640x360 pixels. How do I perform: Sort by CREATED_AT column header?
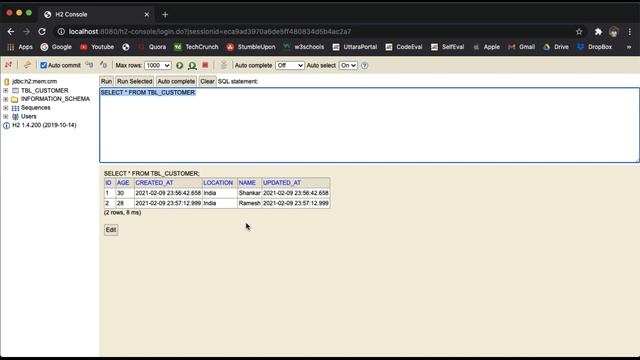coord(154,183)
